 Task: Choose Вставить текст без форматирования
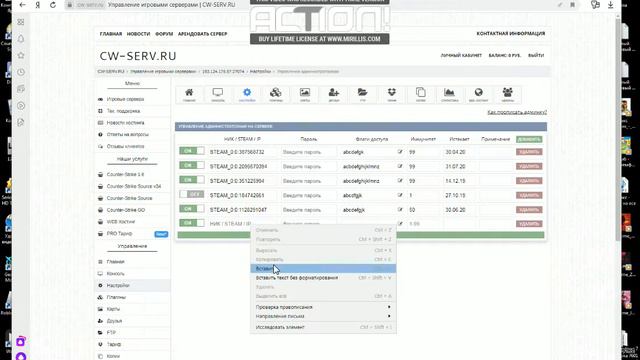click(323, 278)
